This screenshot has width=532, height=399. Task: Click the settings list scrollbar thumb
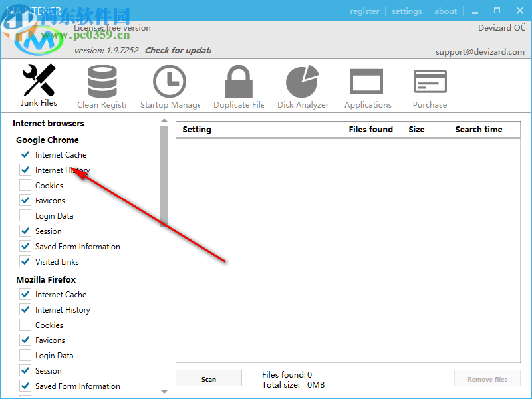(164, 176)
